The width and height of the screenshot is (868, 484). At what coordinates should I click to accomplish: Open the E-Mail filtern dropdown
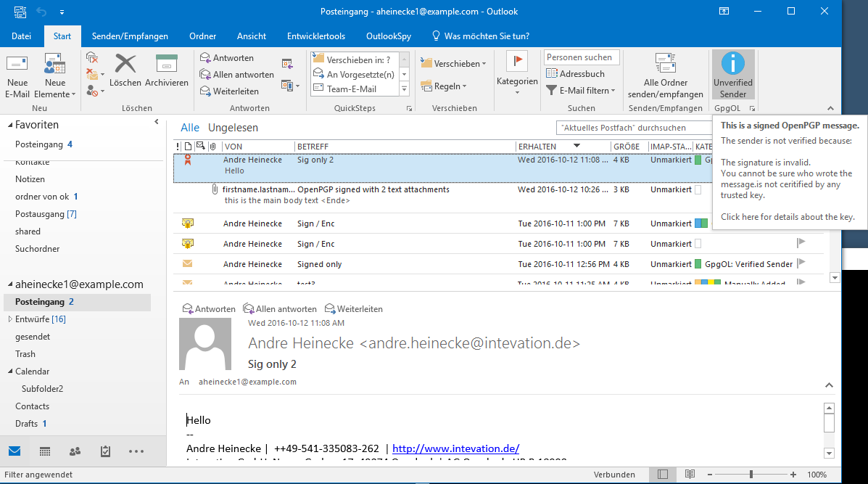581,90
